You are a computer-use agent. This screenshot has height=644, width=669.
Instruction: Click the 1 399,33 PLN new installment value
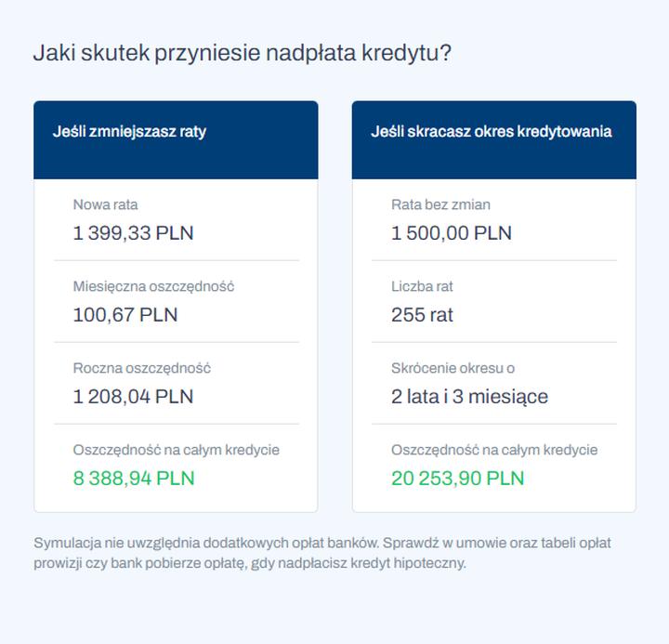(x=133, y=232)
